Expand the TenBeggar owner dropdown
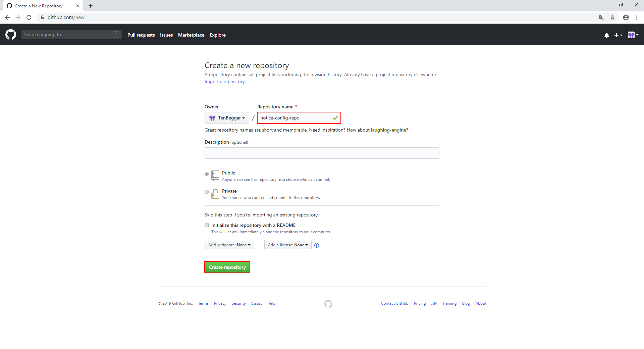Image resolution: width=644 pixels, height=349 pixels. click(227, 118)
